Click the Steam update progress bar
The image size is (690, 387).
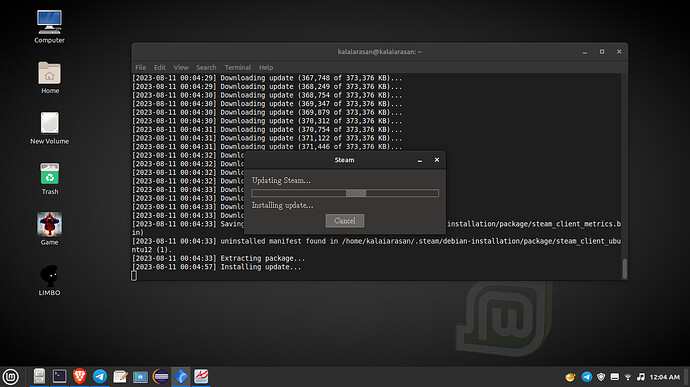(x=345, y=193)
